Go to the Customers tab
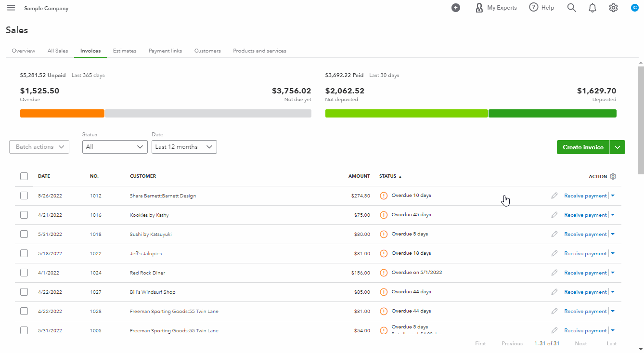Viewport: 644px width, 353px height. pos(207,51)
